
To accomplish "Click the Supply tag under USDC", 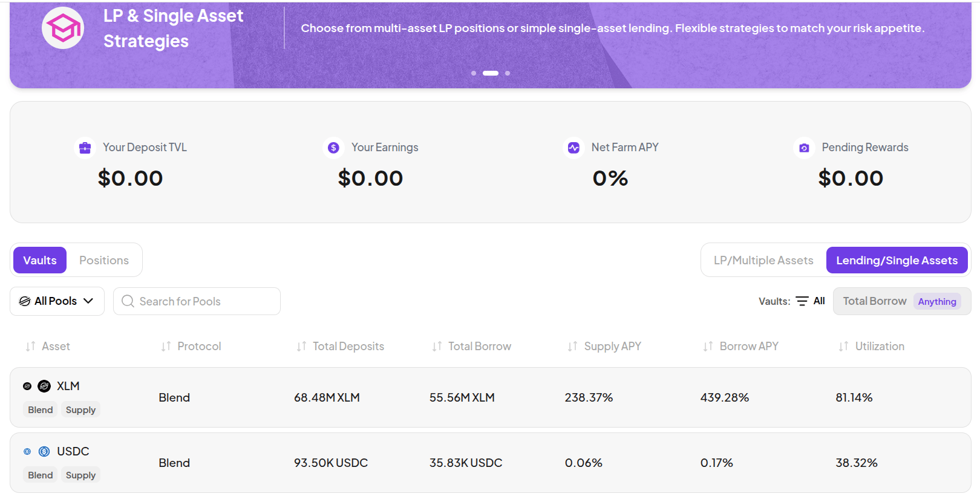I will click(80, 475).
